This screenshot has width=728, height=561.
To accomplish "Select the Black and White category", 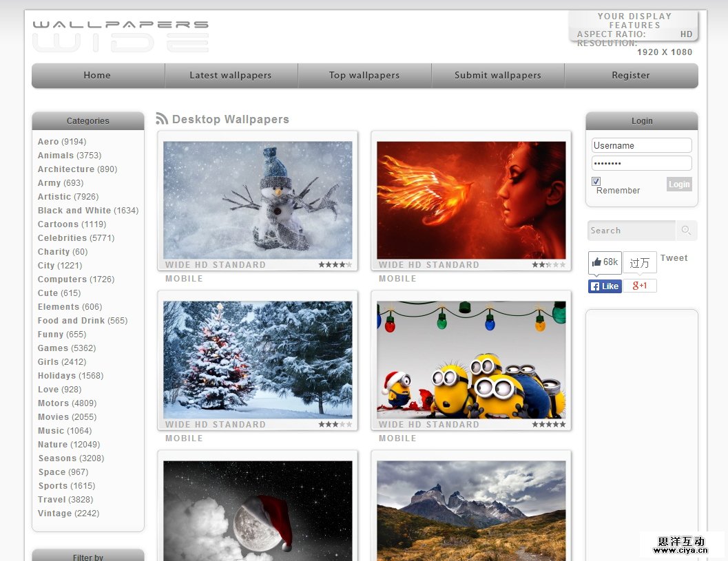I will coord(74,211).
